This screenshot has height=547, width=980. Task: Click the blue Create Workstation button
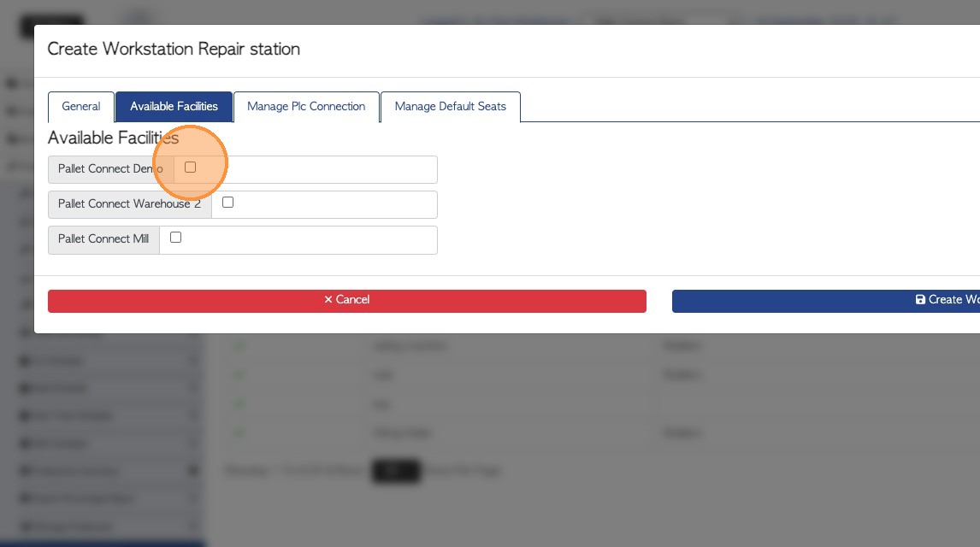click(x=825, y=300)
